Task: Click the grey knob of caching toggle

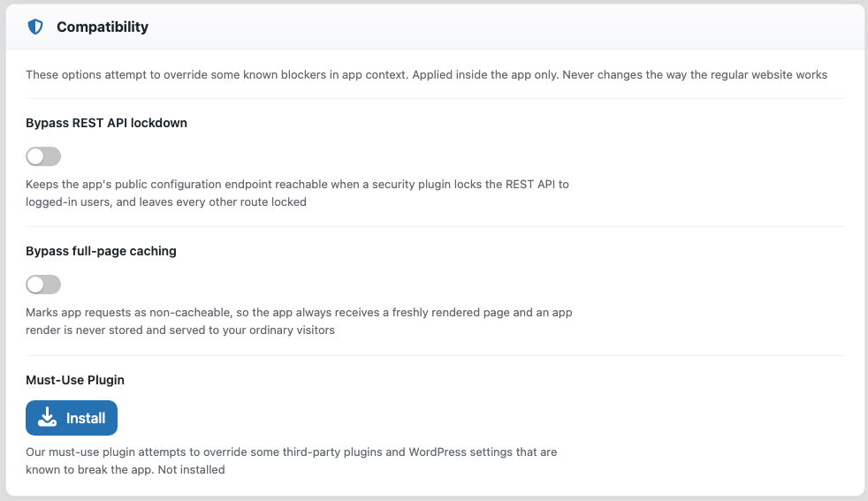Action: click(x=35, y=285)
